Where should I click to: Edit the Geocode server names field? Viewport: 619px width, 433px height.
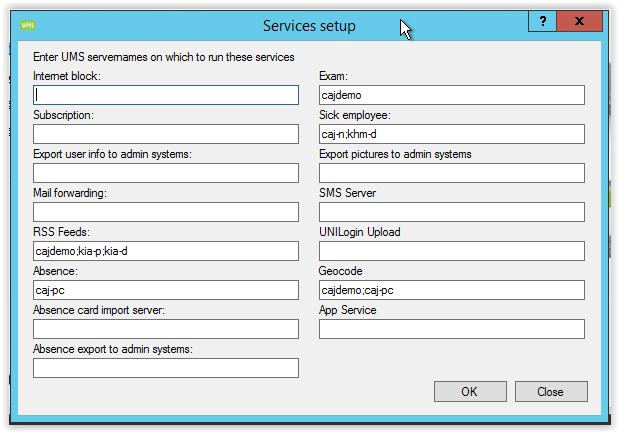451,290
